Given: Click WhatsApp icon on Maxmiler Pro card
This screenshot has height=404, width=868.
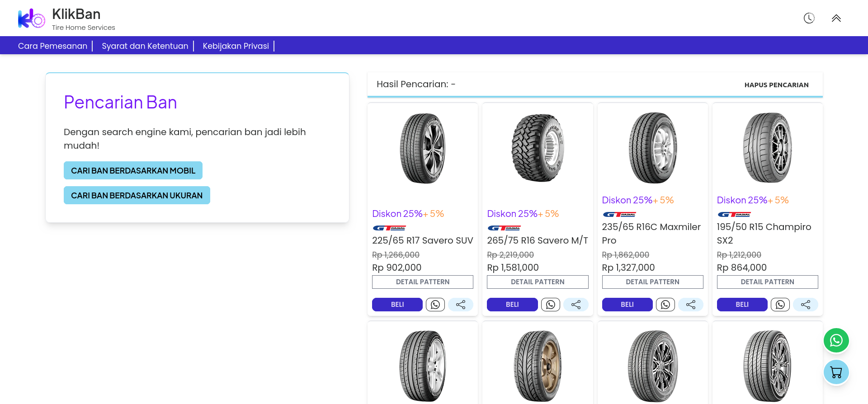Looking at the screenshot, I should coord(665,305).
